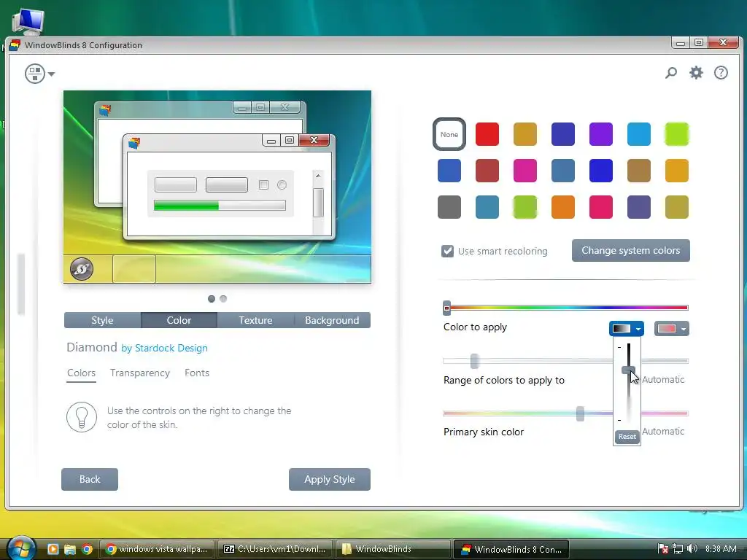This screenshot has width=747, height=560.
Task: Click the Range of colors slider handle
Action: [474, 361]
